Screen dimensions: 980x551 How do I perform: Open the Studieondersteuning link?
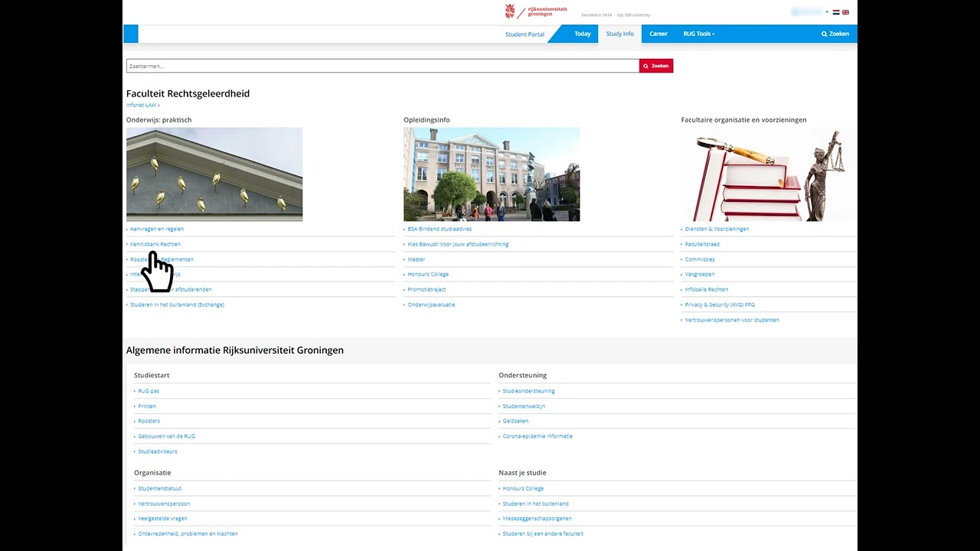point(528,391)
